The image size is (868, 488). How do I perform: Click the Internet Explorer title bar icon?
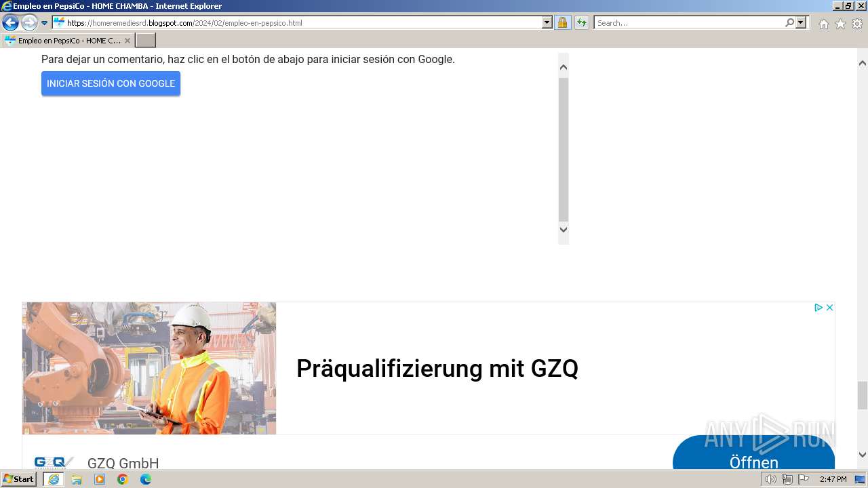pyautogui.click(x=7, y=6)
